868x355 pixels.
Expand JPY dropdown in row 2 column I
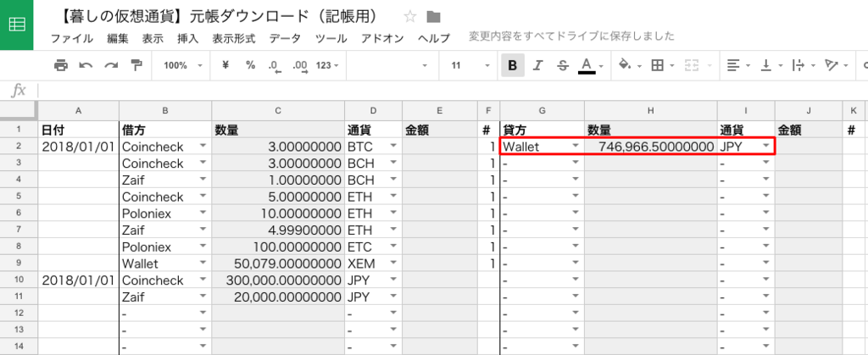coord(766,146)
